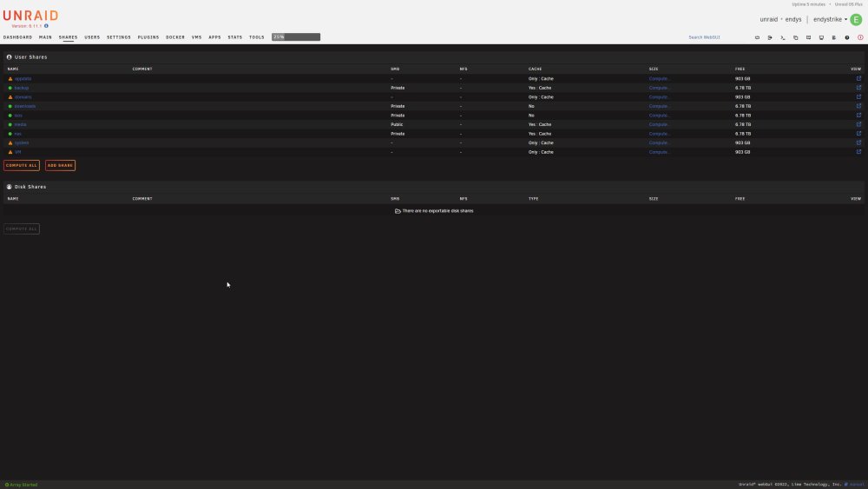Screen dimensions: 868x489
Task: Click the Disk Shares section icon
Action: tap(9, 187)
